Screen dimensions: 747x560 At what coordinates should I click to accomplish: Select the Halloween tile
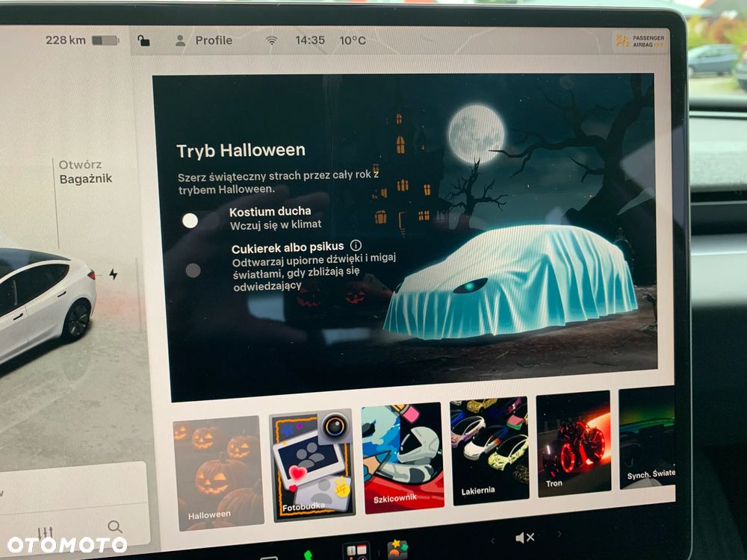219,473
